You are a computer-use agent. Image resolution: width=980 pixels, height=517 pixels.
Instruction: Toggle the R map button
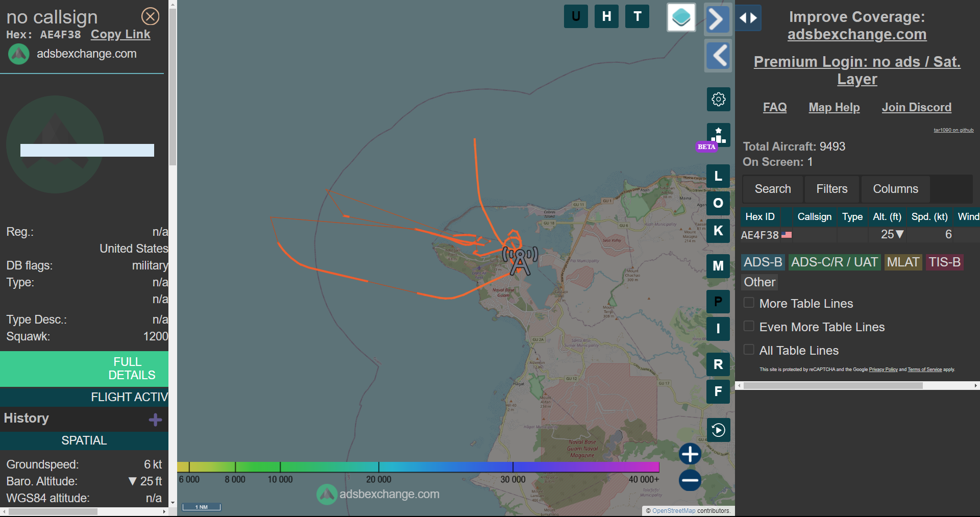718,364
